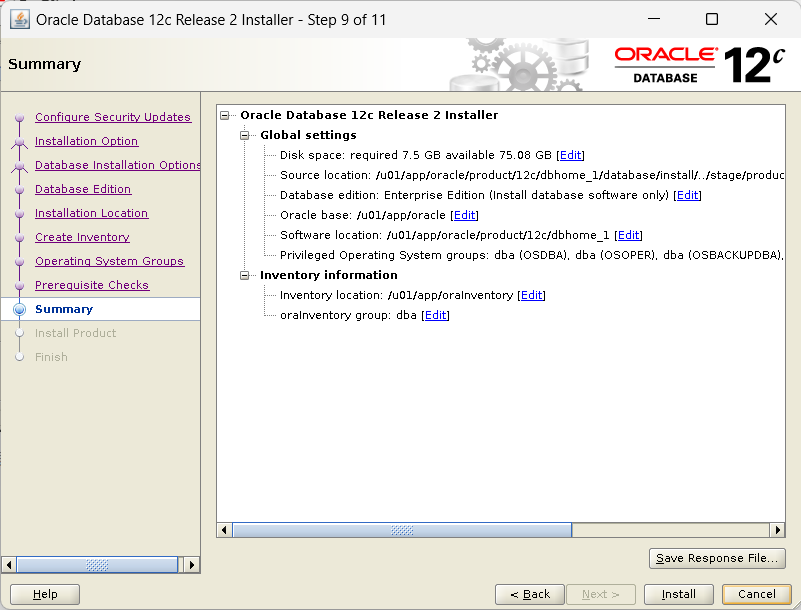Click the steps sidebar horizontal scrollbar thumb
The image size is (801, 610).
click(x=97, y=565)
